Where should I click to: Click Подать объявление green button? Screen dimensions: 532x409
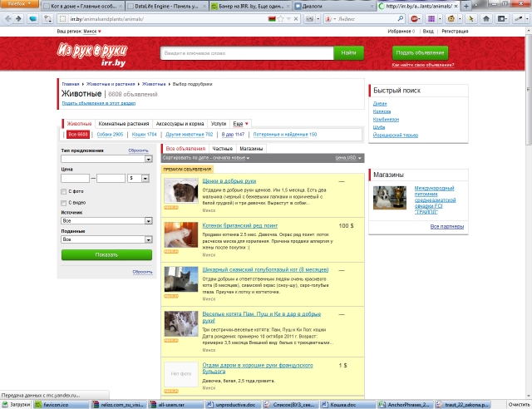[x=420, y=53]
